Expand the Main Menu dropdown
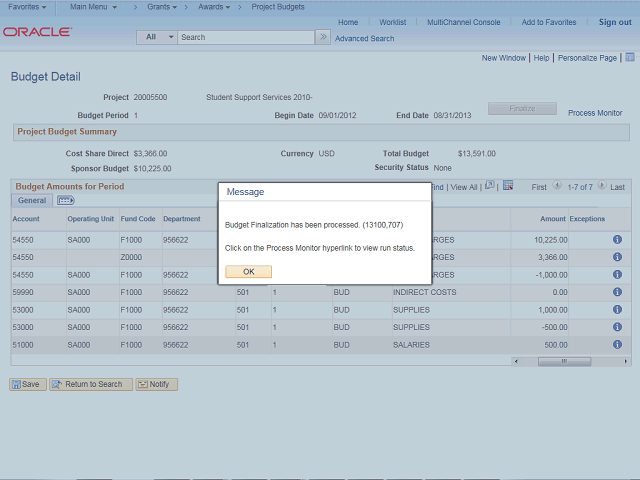640x480 pixels. 93,6
